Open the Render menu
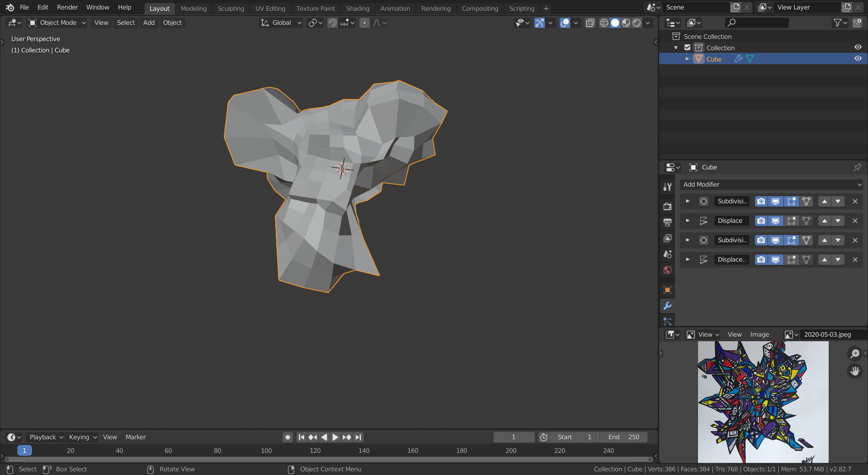Viewport: 868px width, 475px height. (x=67, y=7)
